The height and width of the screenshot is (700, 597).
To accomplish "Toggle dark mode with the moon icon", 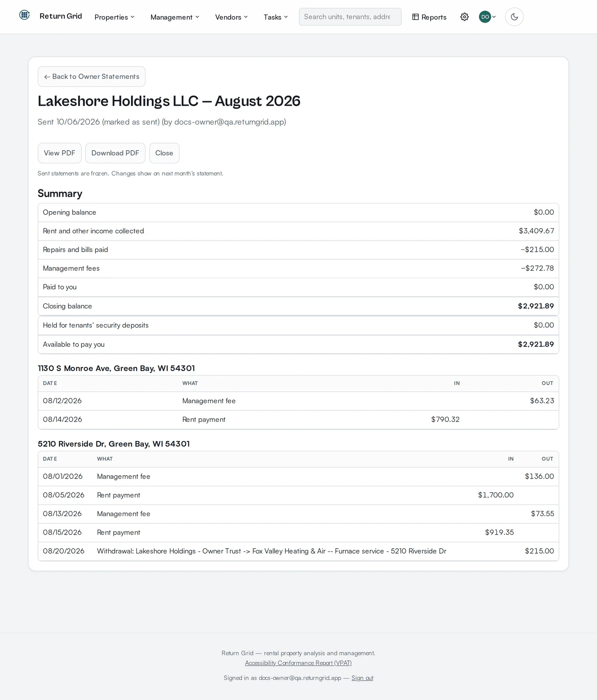I will tap(514, 17).
